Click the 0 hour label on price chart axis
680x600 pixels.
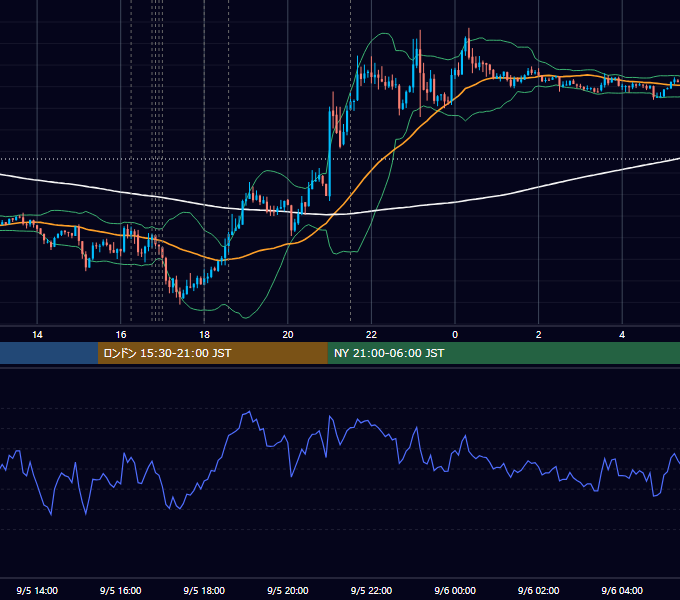coord(455,335)
